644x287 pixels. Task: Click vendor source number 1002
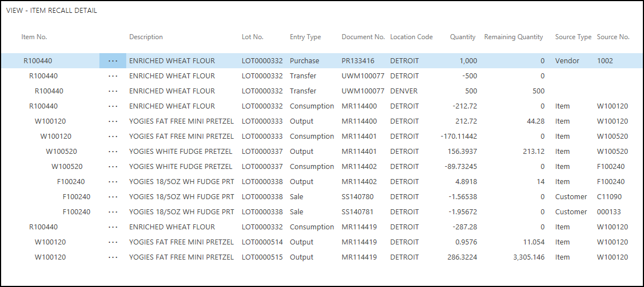click(604, 61)
